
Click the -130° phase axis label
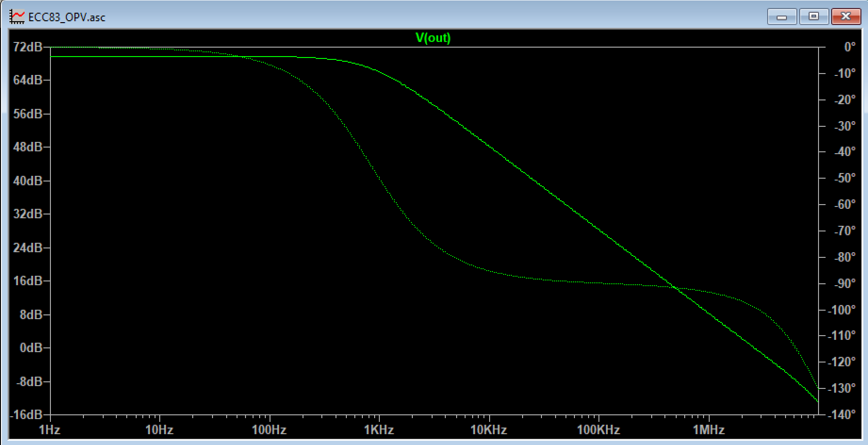tap(842, 388)
